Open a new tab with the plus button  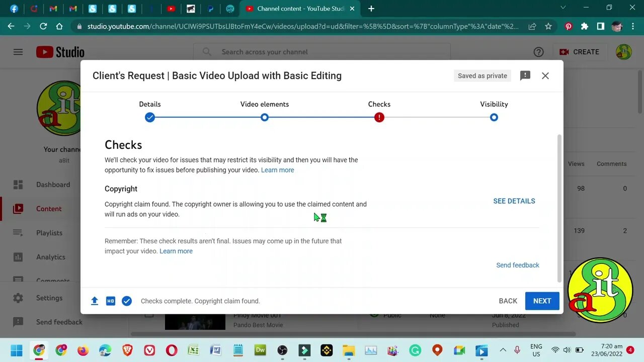click(371, 9)
